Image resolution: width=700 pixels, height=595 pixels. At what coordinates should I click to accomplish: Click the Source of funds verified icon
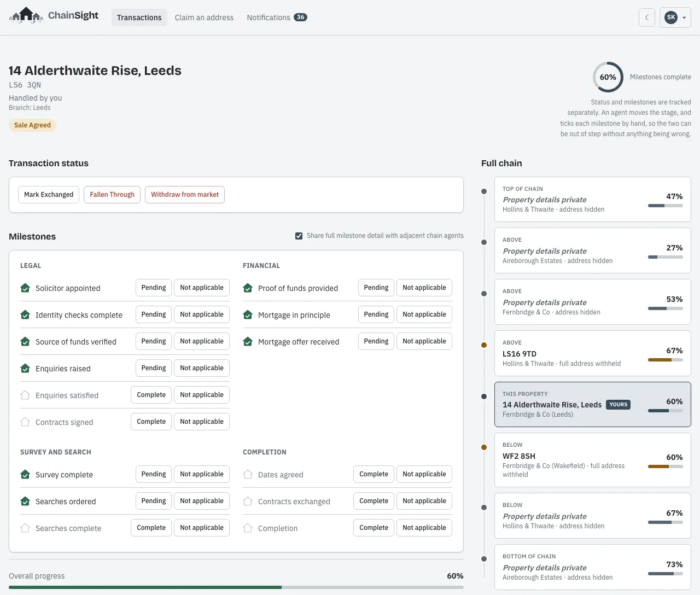pos(25,342)
